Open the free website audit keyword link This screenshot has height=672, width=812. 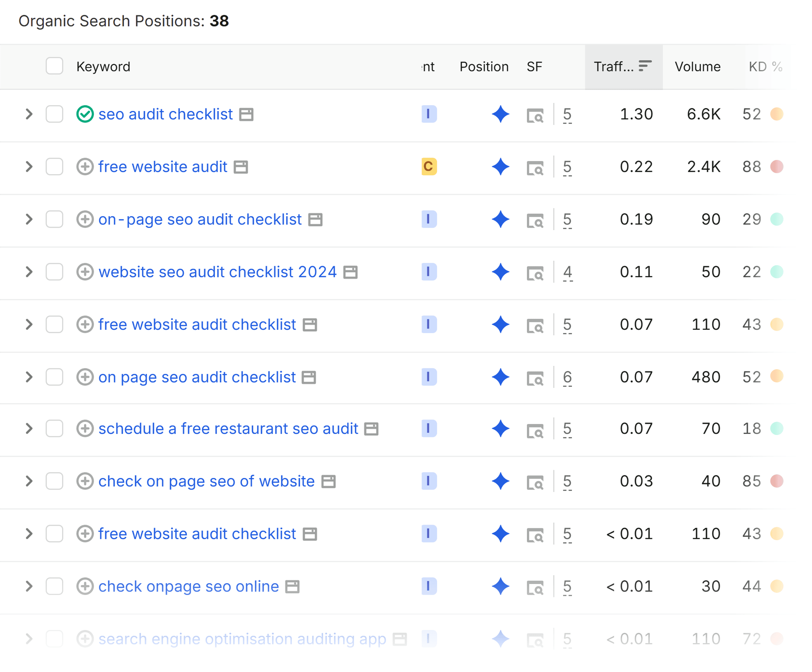[x=163, y=167]
